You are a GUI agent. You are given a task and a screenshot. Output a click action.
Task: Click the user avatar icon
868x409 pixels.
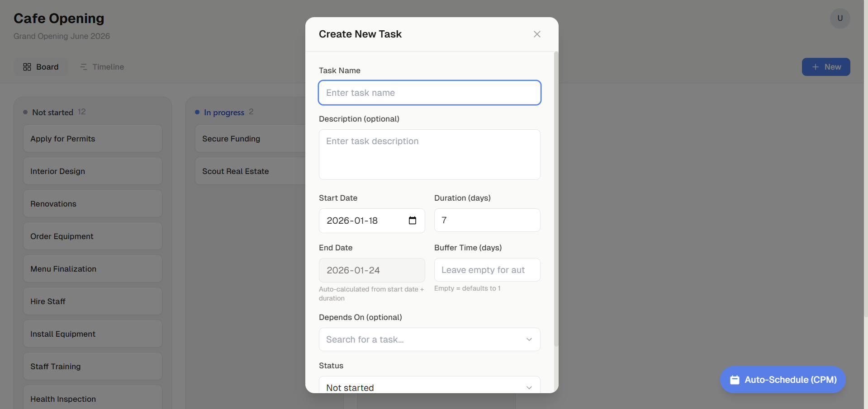point(840,19)
